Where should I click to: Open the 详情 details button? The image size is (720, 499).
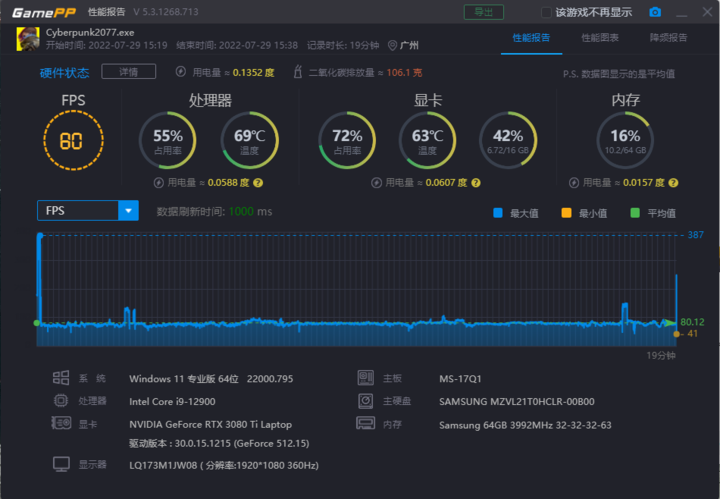(x=129, y=72)
